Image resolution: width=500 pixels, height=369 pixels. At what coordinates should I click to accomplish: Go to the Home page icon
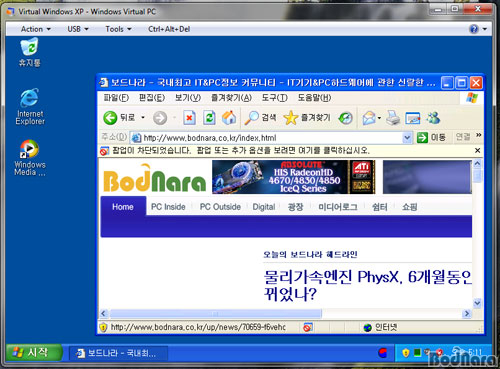pyautogui.click(x=229, y=118)
